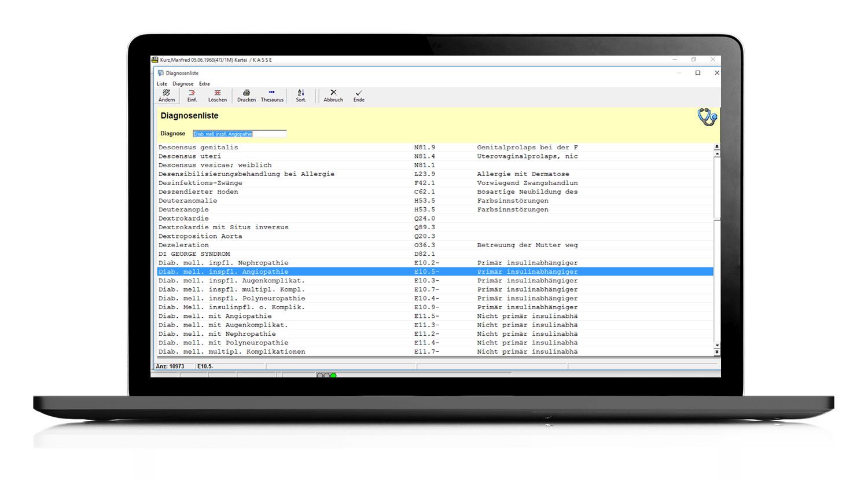Screen dimensions: 868x492
Task: Open the Thesaurus tool
Action: (x=272, y=96)
